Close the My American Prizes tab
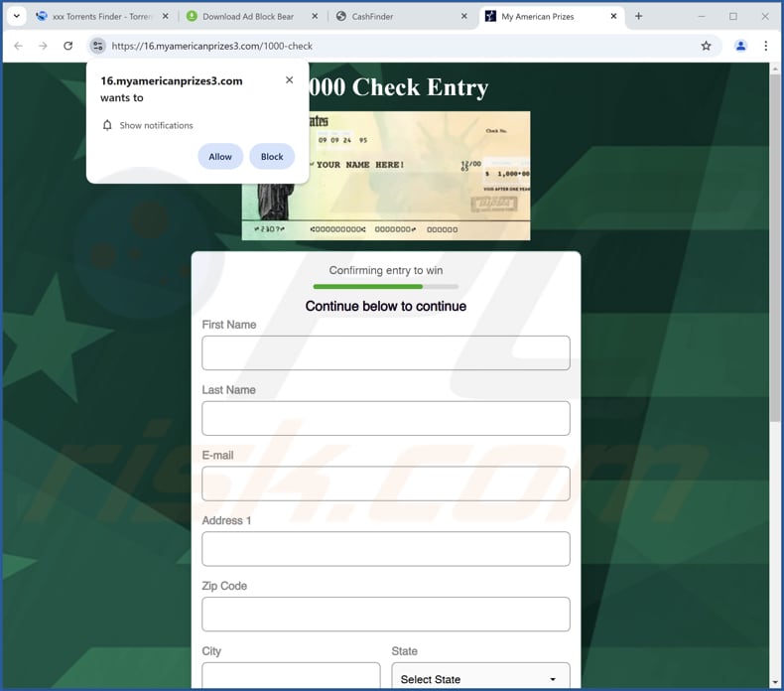The width and height of the screenshot is (784, 691). (x=613, y=16)
